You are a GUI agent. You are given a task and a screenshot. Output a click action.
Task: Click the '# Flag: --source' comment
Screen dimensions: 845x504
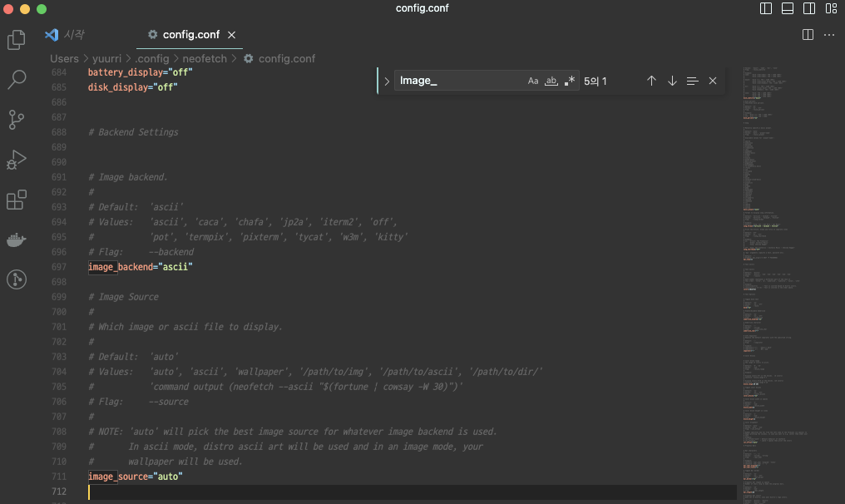pyautogui.click(x=139, y=402)
